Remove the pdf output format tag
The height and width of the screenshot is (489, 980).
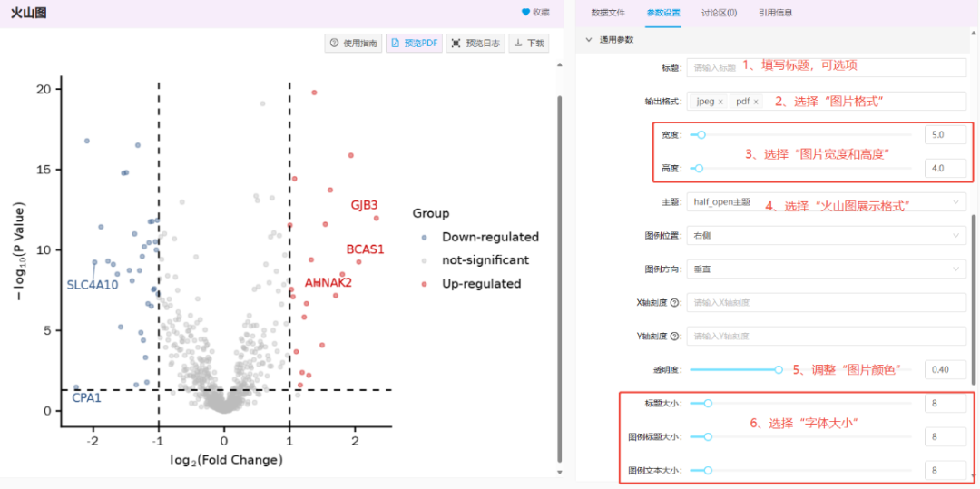pos(756,102)
